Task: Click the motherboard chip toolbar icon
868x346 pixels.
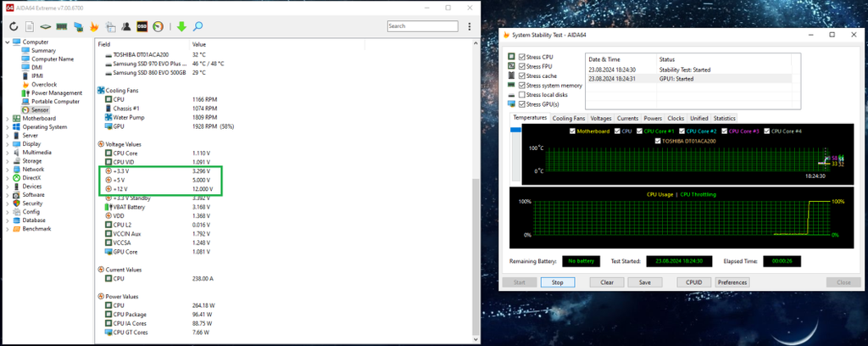Action: [x=46, y=26]
